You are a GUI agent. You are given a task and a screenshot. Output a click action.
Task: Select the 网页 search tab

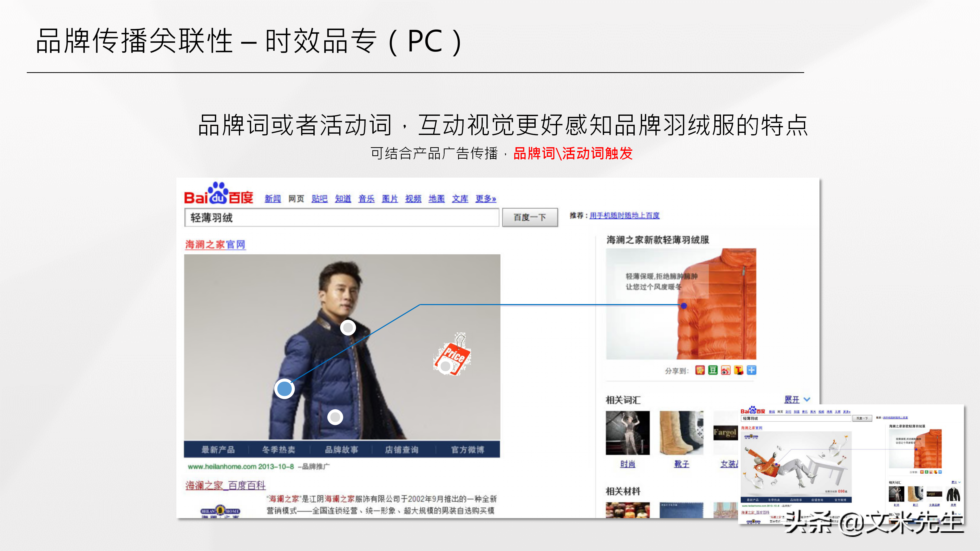point(296,198)
